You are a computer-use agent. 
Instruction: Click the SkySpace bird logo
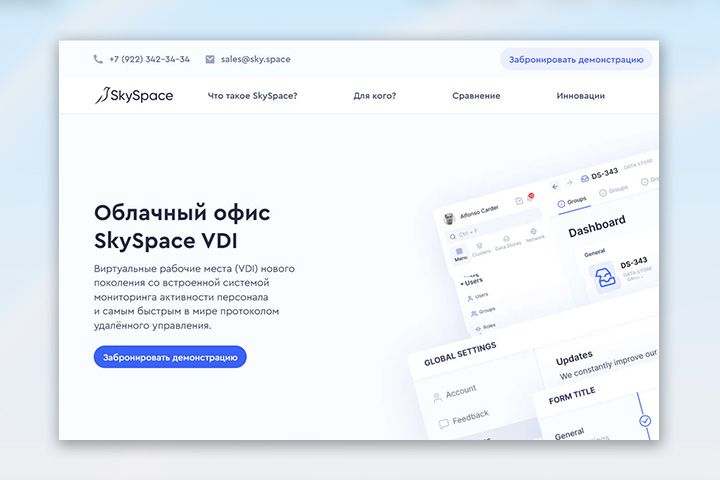pyautogui.click(x=102, y=95)
